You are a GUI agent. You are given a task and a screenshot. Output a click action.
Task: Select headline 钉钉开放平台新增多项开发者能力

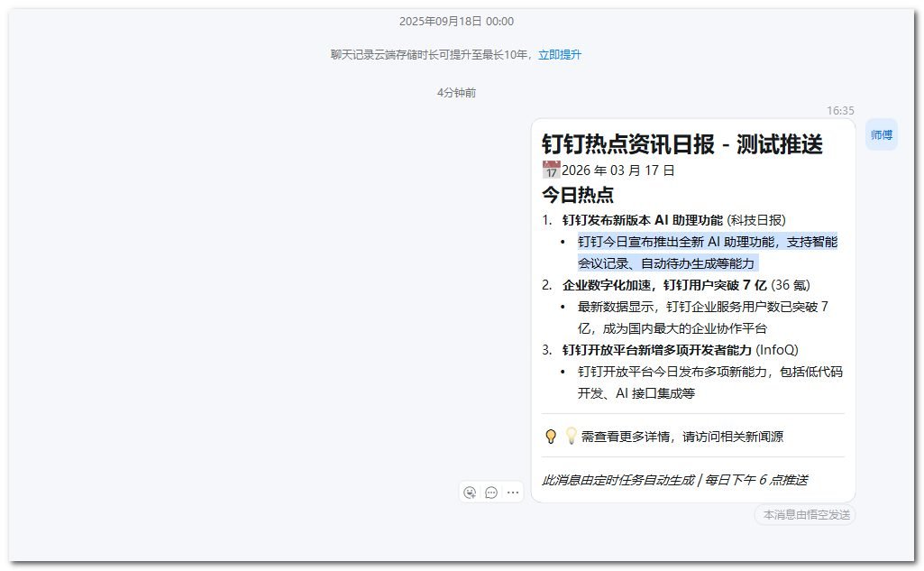point(657,350)
